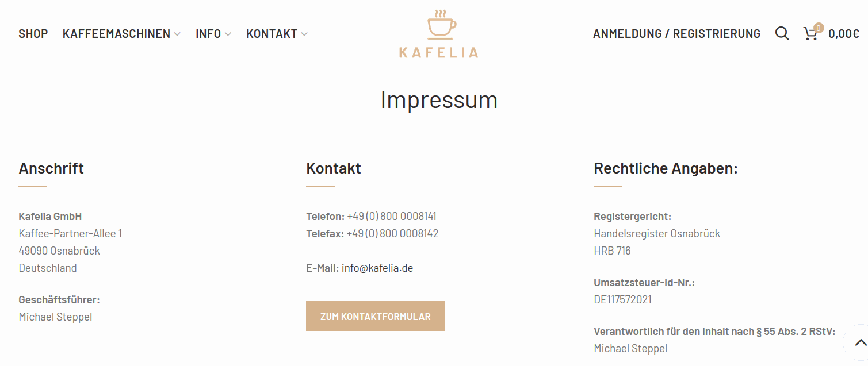868x366 pixels.
Task: Click the Kafelia coffee cup logo
Action: 441,25
